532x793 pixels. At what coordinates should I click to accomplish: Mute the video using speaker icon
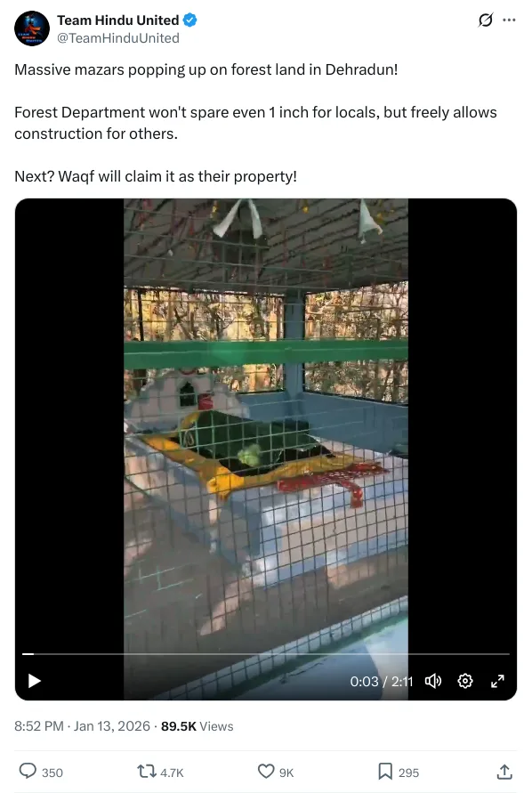pyautogui.click(x=433, y=681)
